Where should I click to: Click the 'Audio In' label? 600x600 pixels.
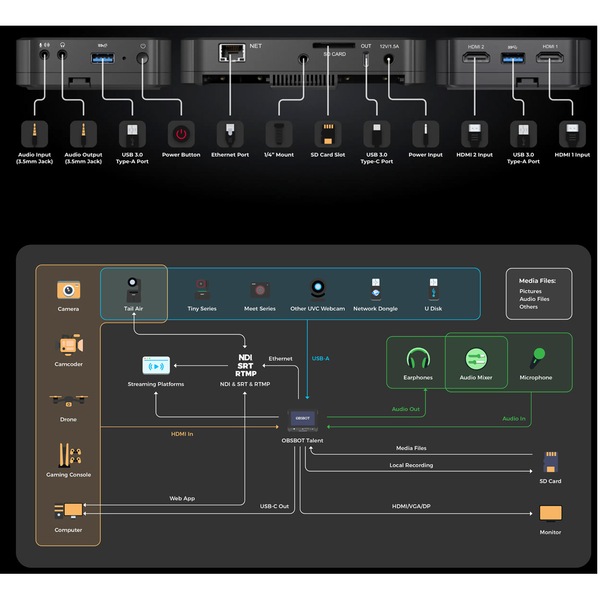(x=514, y=419)
